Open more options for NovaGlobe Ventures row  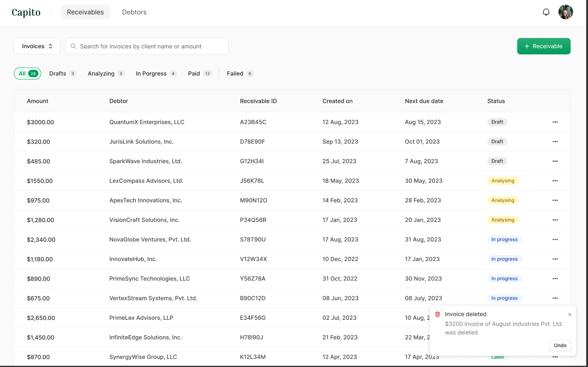point(555,239)
